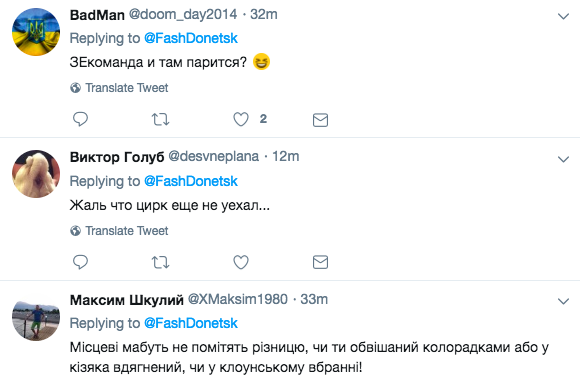Retweet BadMan's tweet
Image resolution: width=580 pixels, height=380 pixels.
pos(161,120)
